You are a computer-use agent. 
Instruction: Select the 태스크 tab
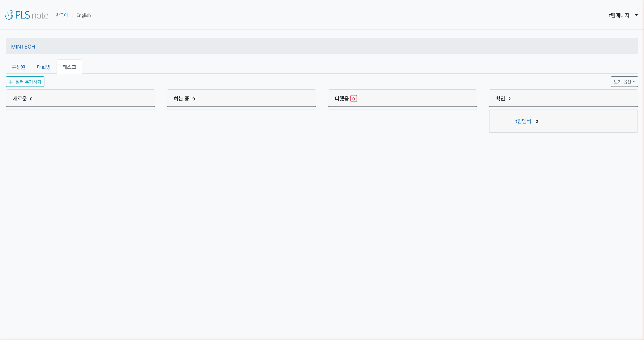pyautogui.click(x=69, y=67)
